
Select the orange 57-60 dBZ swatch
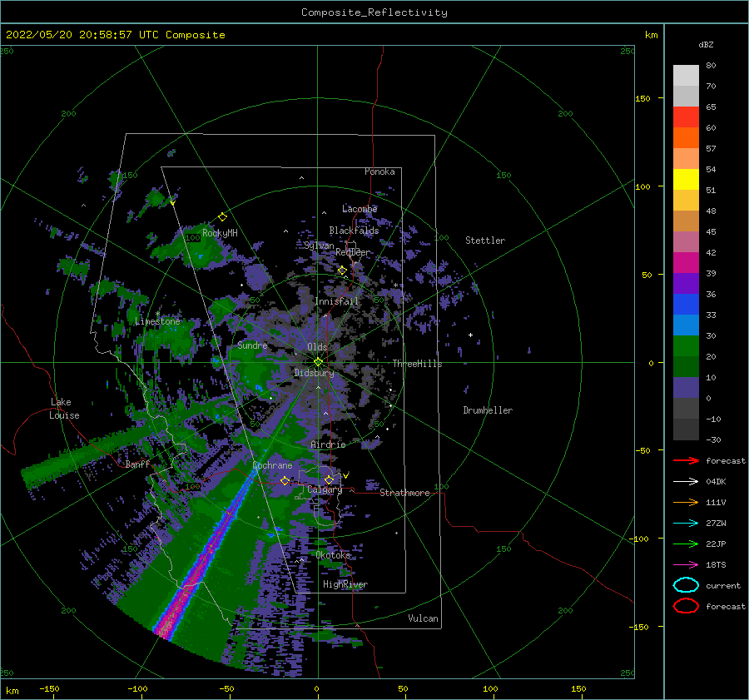click(686, 138)
